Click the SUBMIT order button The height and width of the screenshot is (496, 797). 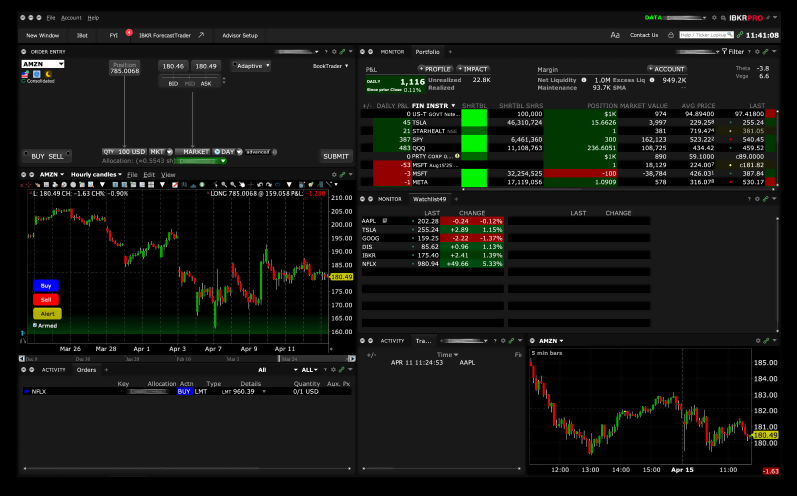click(336, 156)
